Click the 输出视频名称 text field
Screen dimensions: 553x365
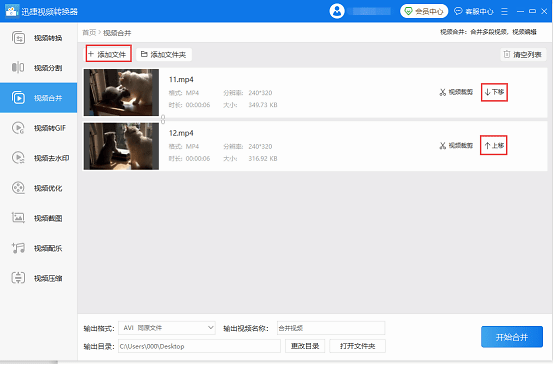coord(331,328)
